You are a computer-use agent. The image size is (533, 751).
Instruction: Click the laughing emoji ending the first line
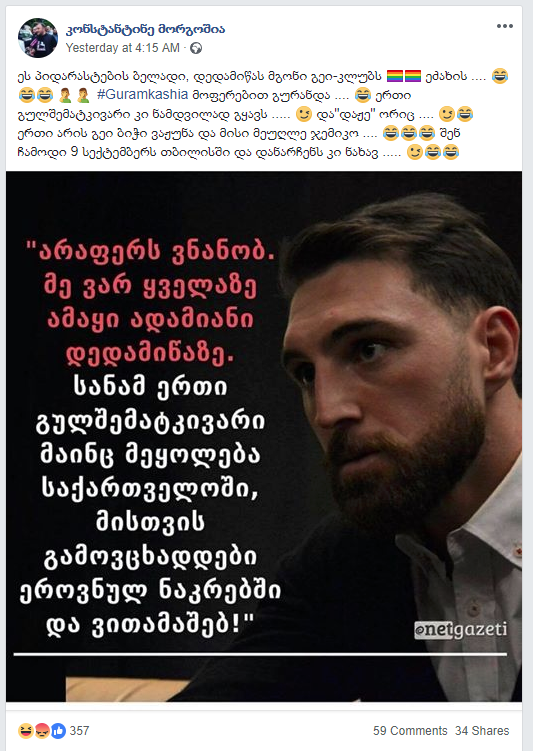499,76
